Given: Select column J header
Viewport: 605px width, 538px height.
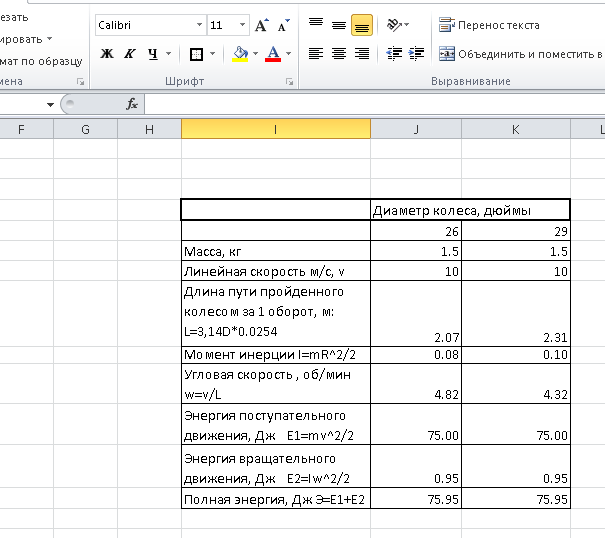Looking at the screenshot, I should (x=416, y=129).
